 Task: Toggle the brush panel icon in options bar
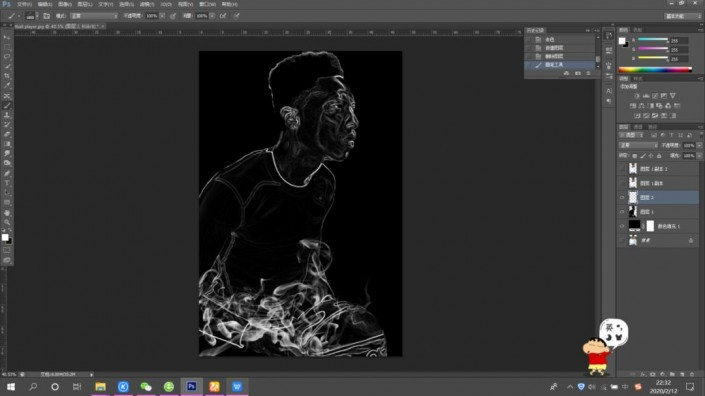coord(46,16)
